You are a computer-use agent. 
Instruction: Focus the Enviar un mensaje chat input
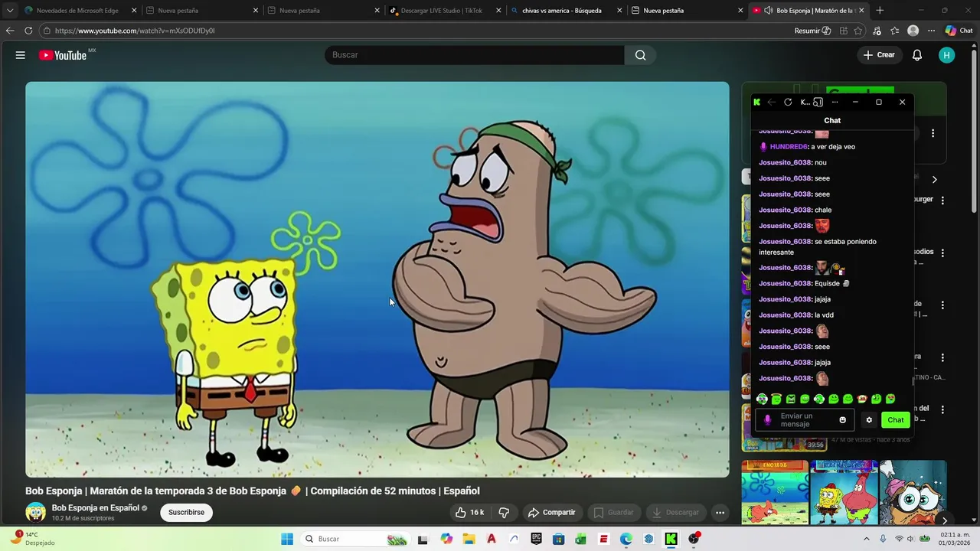(x=804, y=420)
